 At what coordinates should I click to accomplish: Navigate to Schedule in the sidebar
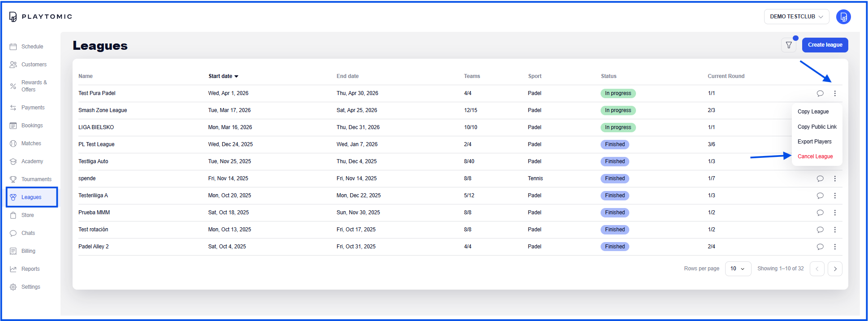(32, 47)
